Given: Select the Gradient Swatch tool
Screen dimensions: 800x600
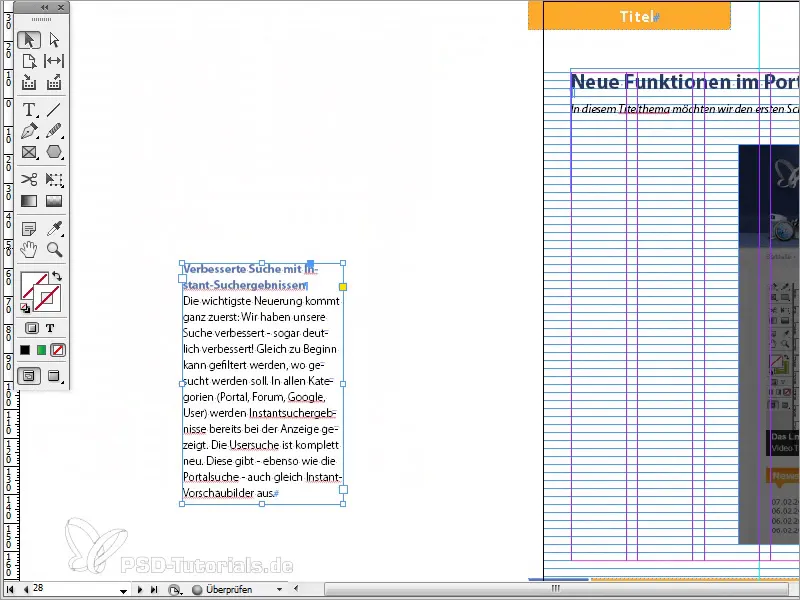Looking at the screenshot, I should click(x=30, y=200).
